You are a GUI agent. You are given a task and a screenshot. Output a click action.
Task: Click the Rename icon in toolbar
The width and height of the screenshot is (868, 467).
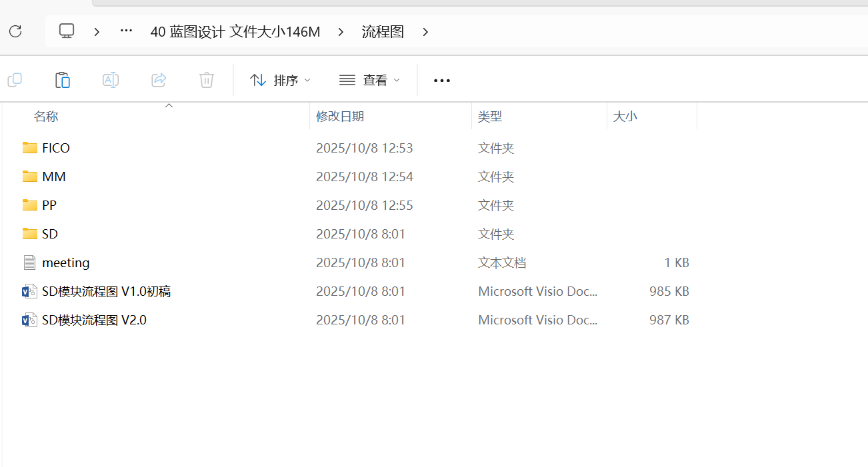coord(111,80)
